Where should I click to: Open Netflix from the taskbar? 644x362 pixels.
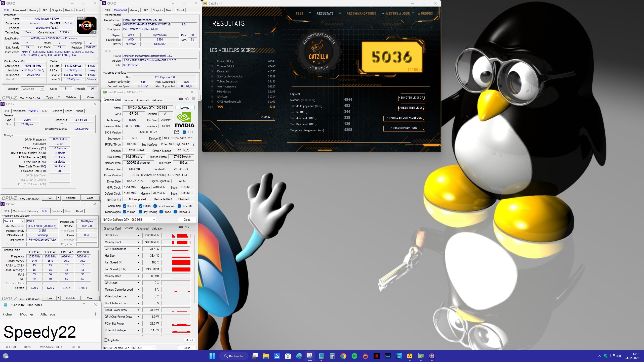[376, 356]
